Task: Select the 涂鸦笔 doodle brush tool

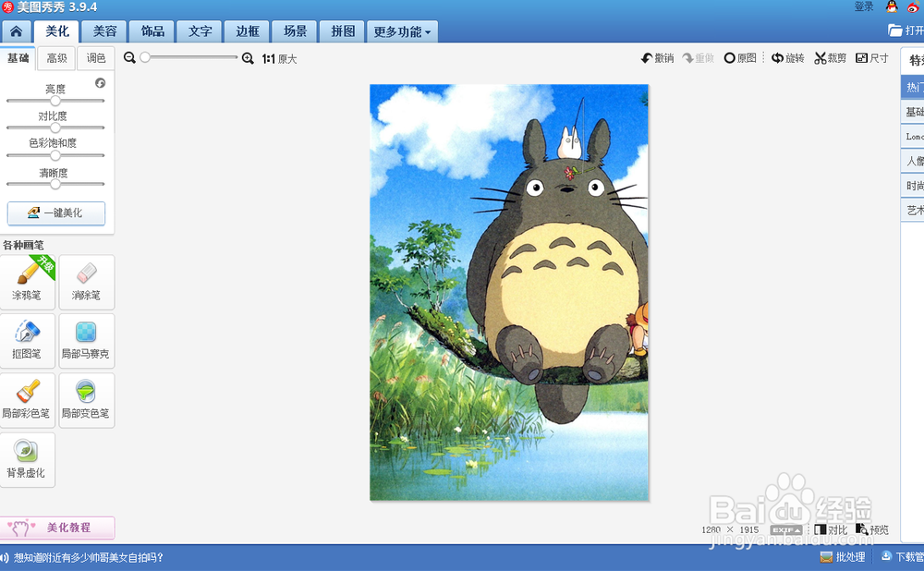Action: pos(27,282)
